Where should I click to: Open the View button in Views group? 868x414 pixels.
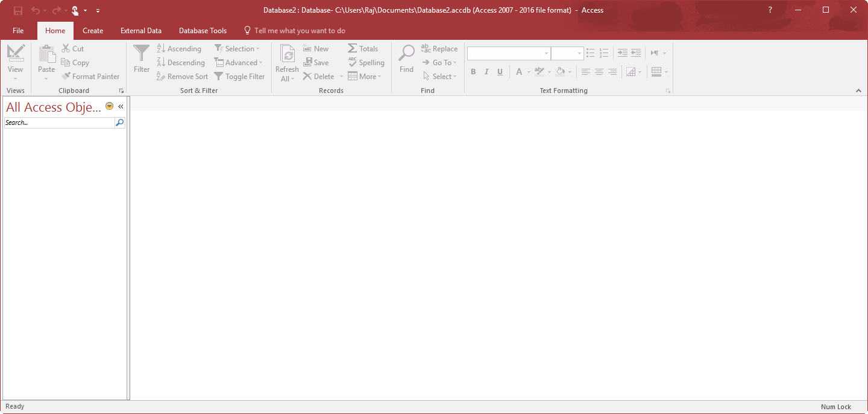click(16, 63)
